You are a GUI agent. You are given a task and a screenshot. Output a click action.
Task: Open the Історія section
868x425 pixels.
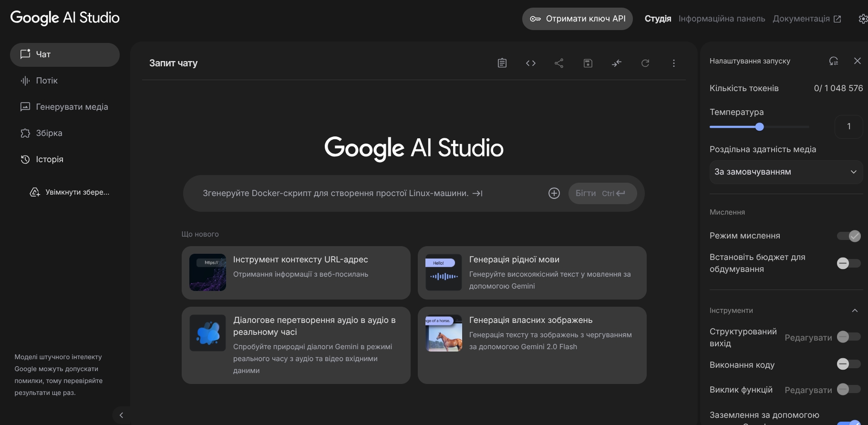[65, 159]
